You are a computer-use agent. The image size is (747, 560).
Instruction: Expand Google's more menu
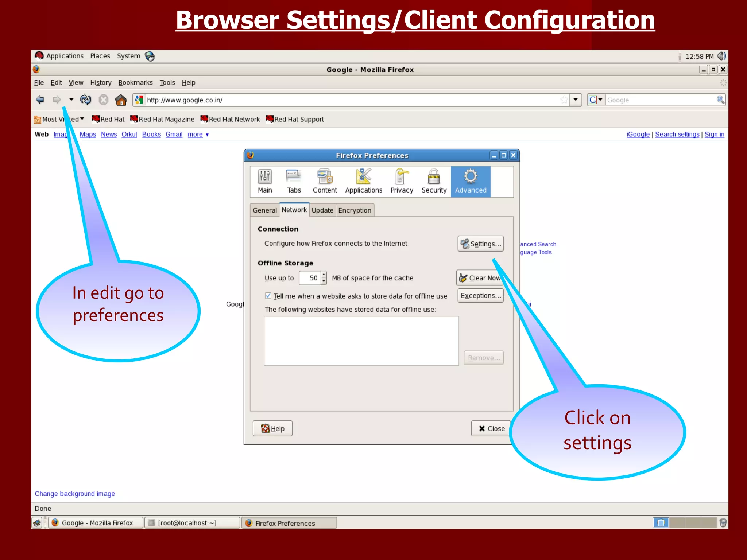click(198, 135)
